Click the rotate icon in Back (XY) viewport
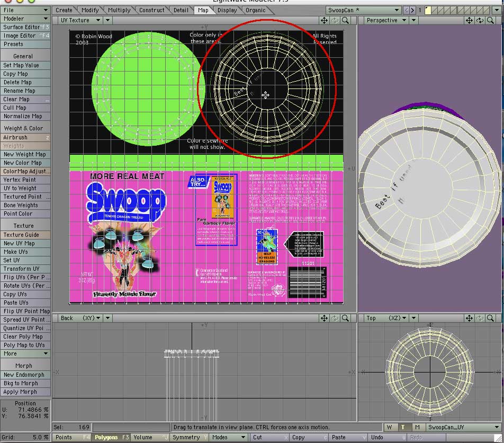 335,318
